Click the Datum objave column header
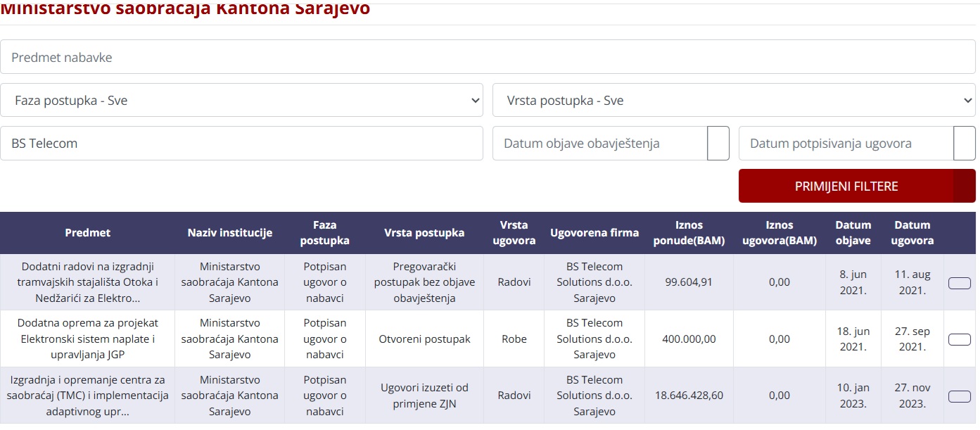This screenshot has height=430, width=980. 853,233
